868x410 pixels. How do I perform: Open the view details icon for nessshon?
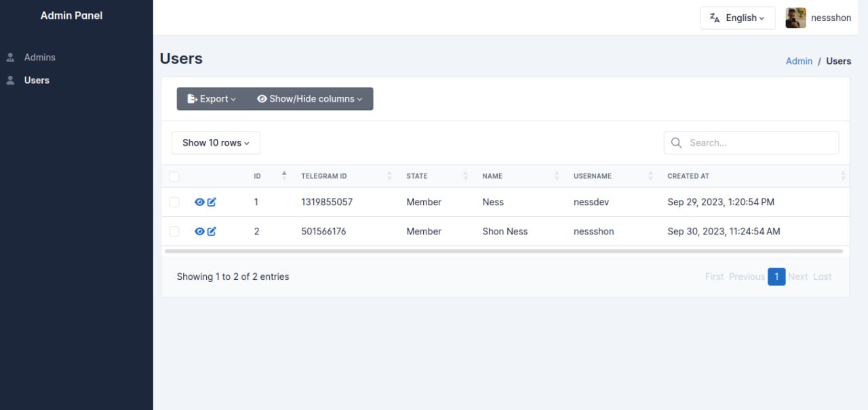point(199,231)
